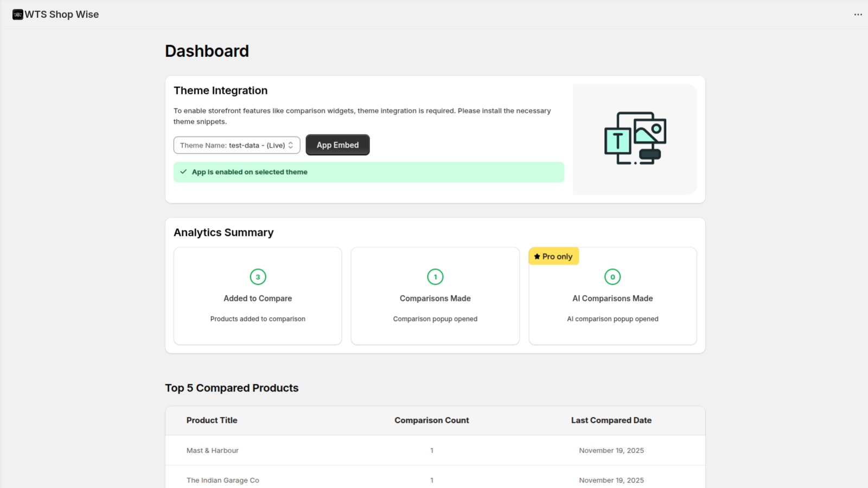Open the Theme Name dropdown
The image size is (868, 488).
point(237,145)
